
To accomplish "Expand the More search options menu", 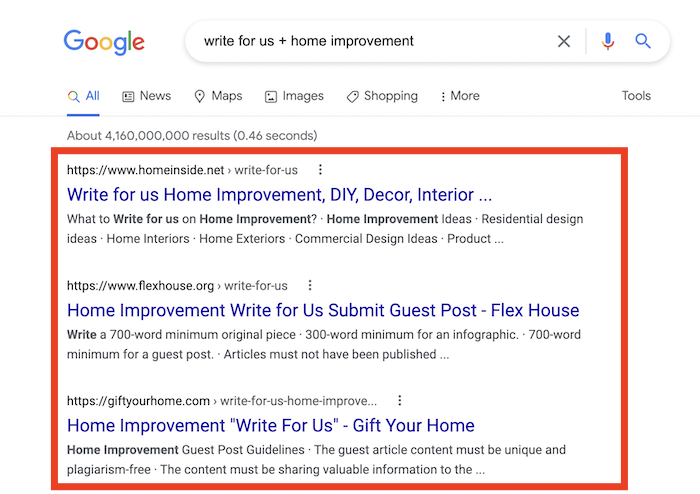I will [459, 96].
